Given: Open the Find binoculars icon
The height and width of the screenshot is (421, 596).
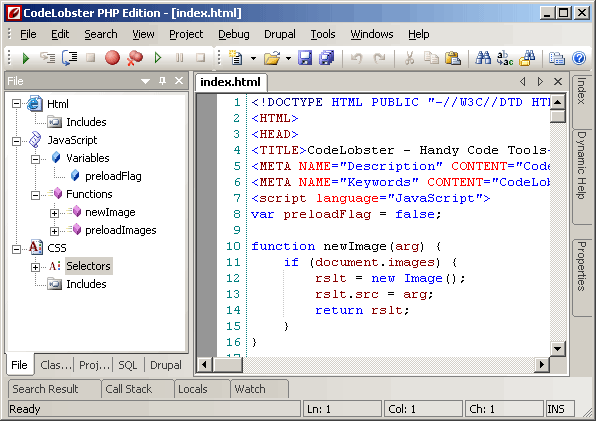Looking at the screenshot, I should (x=483, y=58).
